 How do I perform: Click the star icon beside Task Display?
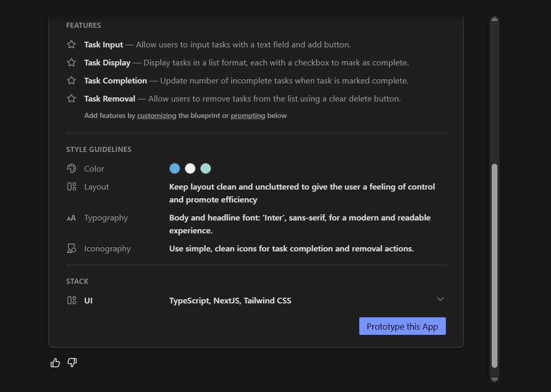pyautogui.click(x=71, y=62)
